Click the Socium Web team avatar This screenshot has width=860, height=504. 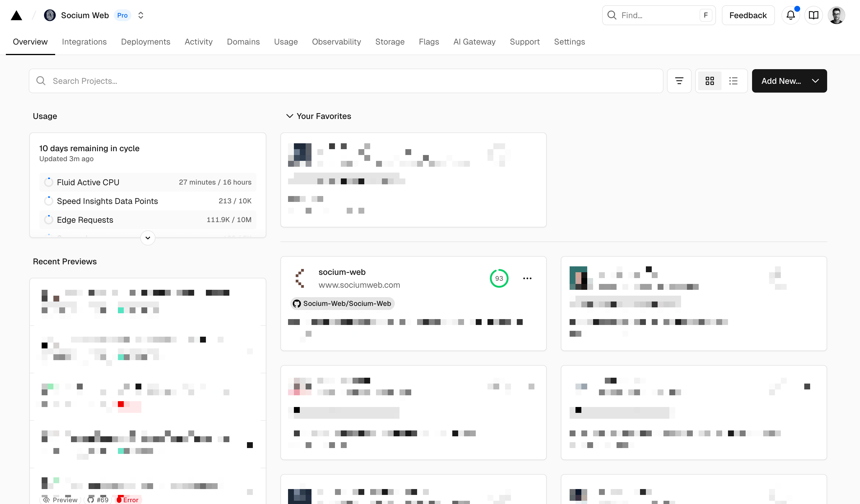50,15
